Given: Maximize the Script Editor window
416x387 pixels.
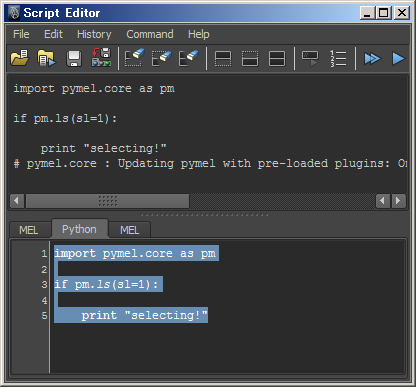Looking at the screenshot, I should pyautogui.click(x=384, y=13).
